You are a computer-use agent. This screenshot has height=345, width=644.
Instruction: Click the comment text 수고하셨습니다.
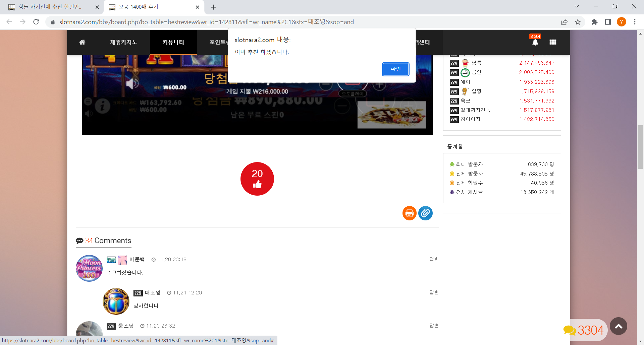click(125, 272)
